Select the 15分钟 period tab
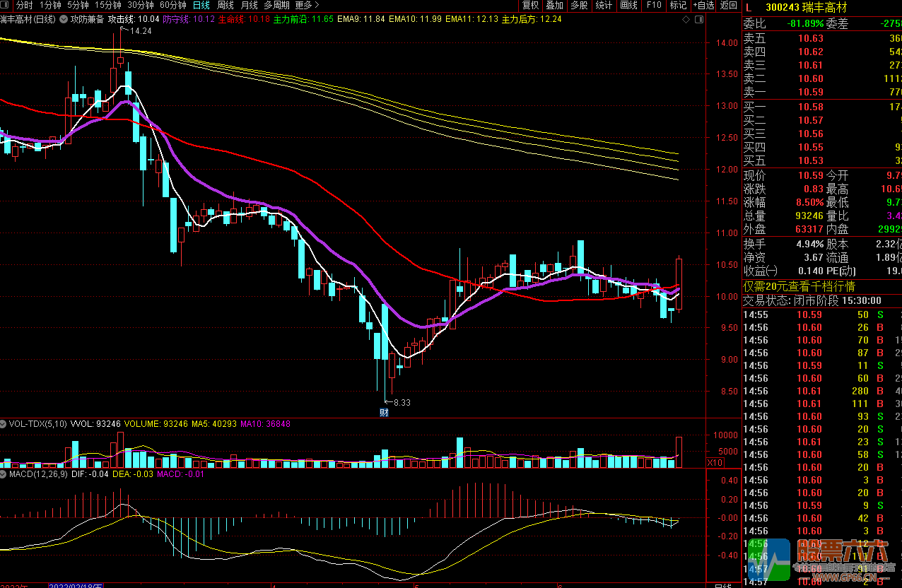 point(108,5)
